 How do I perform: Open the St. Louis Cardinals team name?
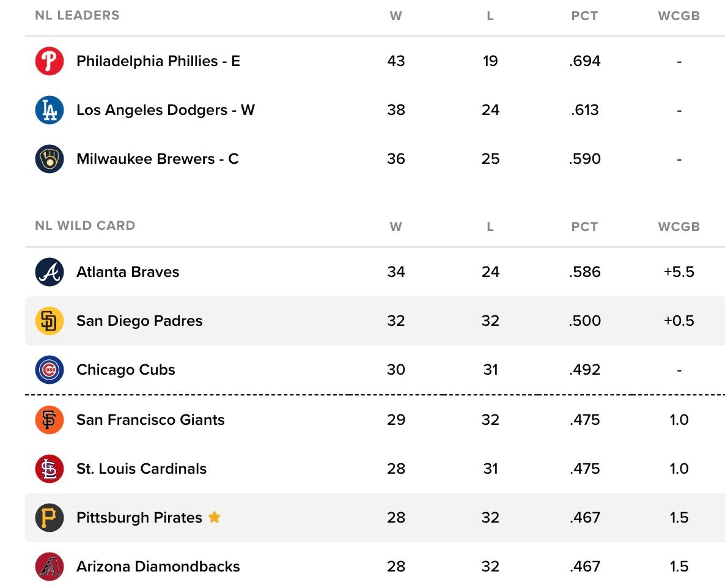tap(141, 469)
